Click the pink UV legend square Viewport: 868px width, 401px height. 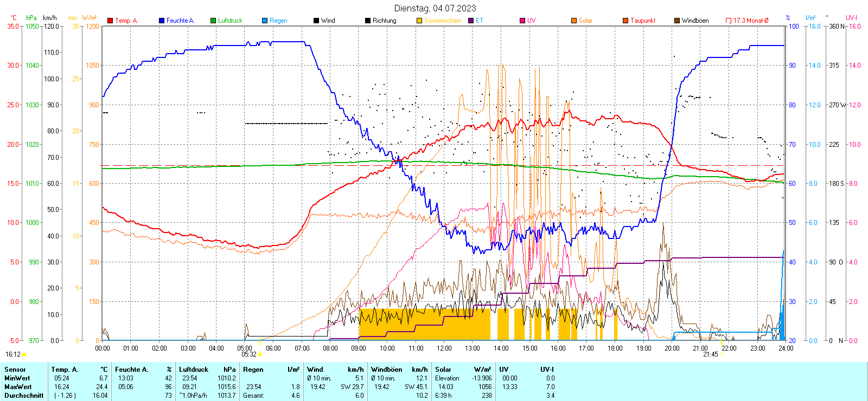pyautogui.click(x=522, y=21)
